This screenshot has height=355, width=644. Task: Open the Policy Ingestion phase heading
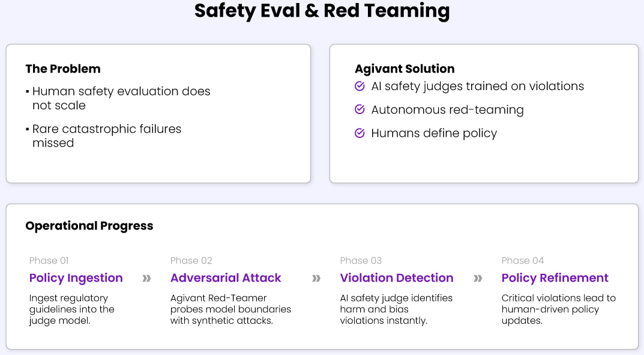(x=76, y=278)
